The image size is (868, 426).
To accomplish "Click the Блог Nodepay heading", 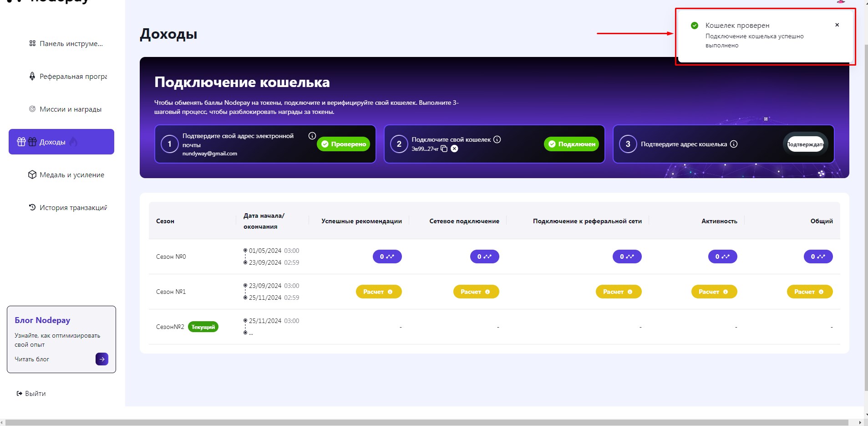I will coord(42,320).
